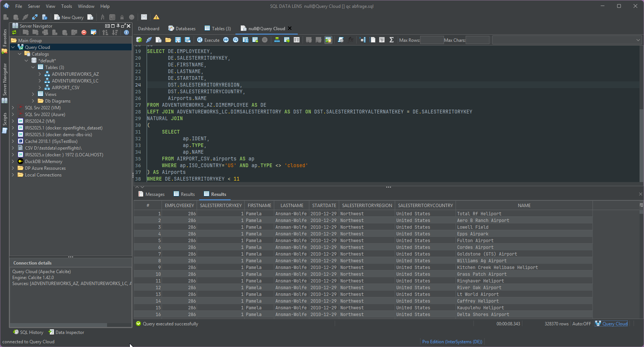644x347 pixels.
Task: Click the sigma aggregate icon
Action: tap(392, 40)
